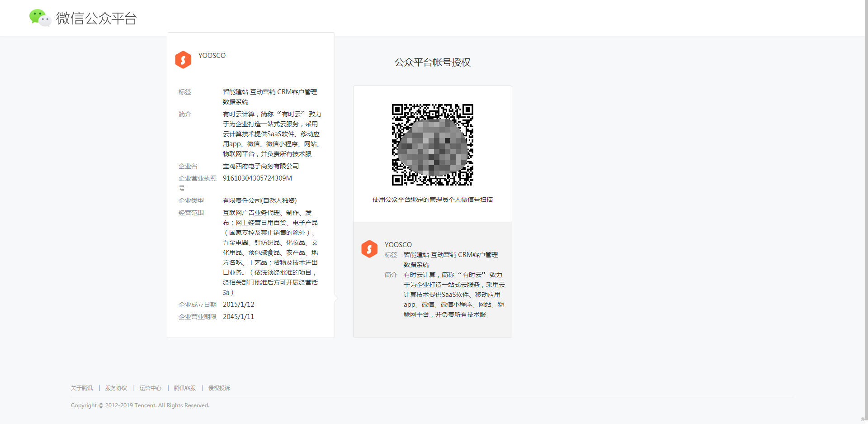The image size is (868, 424).
Task: Click the company type 有限责任公司(自然人独资)
Action: (260, 200)
